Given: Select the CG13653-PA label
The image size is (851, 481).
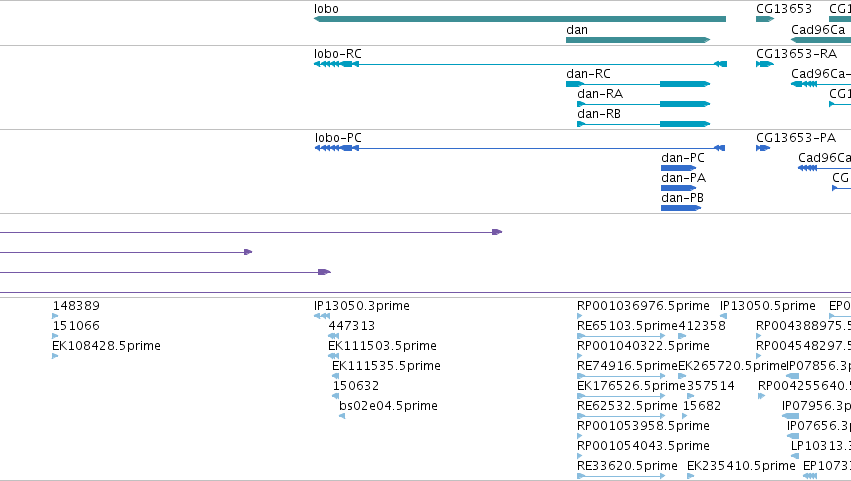Looking at the screenshot, I should click(x=796, y=138).
